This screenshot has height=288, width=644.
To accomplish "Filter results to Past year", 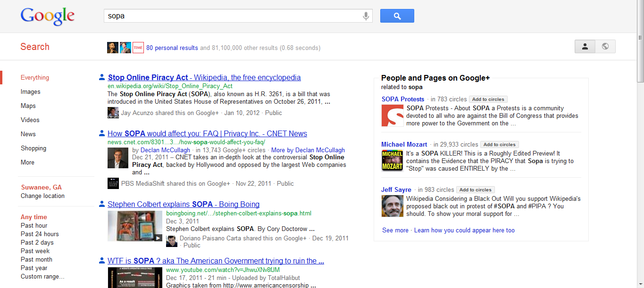I will click(x=34, y=268).
